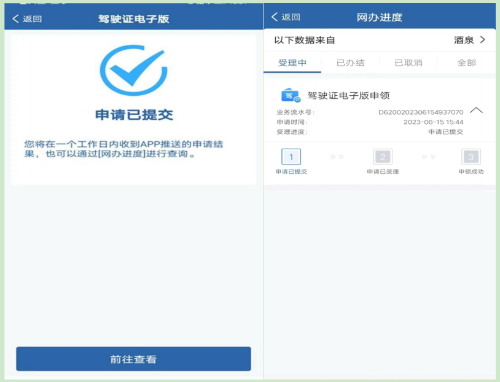Select step 2 申请已受理 box
The image size is (500, 382).
tap(382, 157)
